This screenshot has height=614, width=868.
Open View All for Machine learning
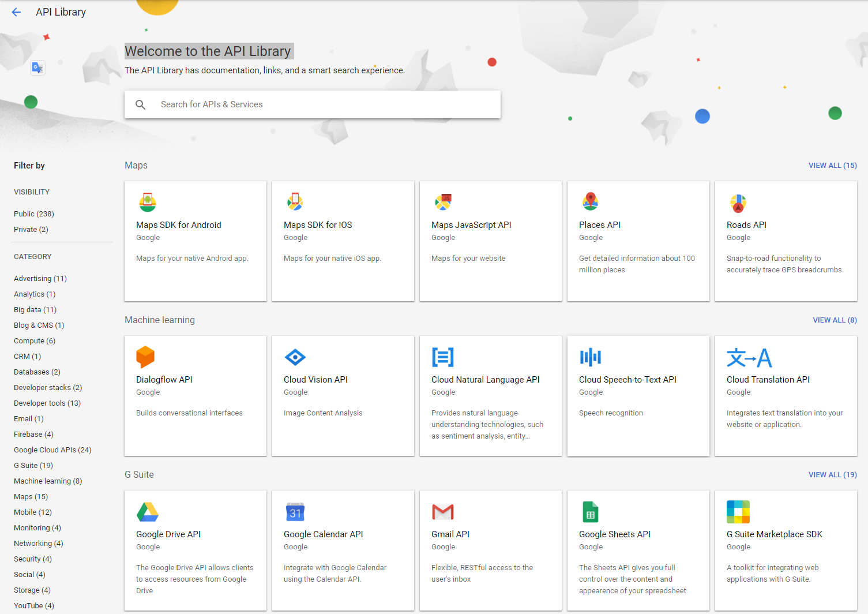point(835,320)
